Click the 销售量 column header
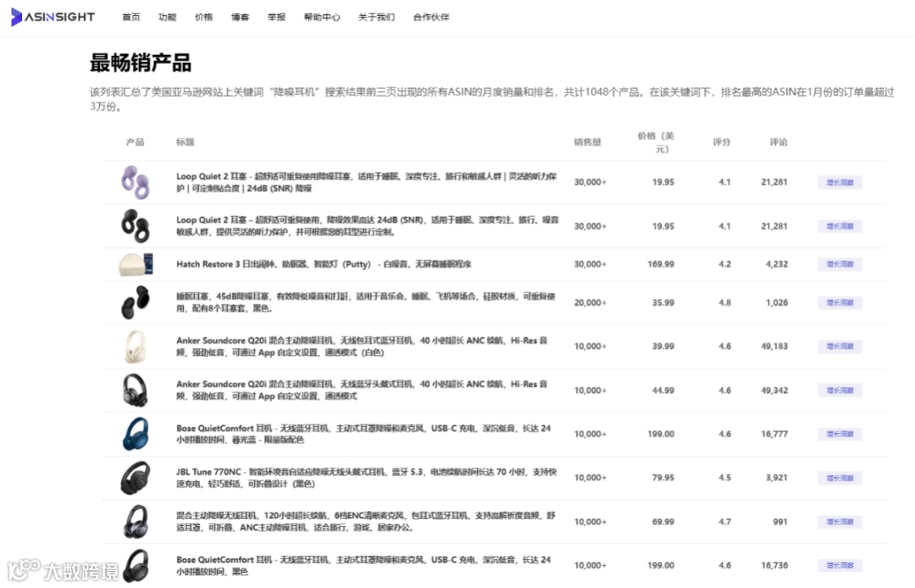915x588 pixels. (x=587, y=142)
